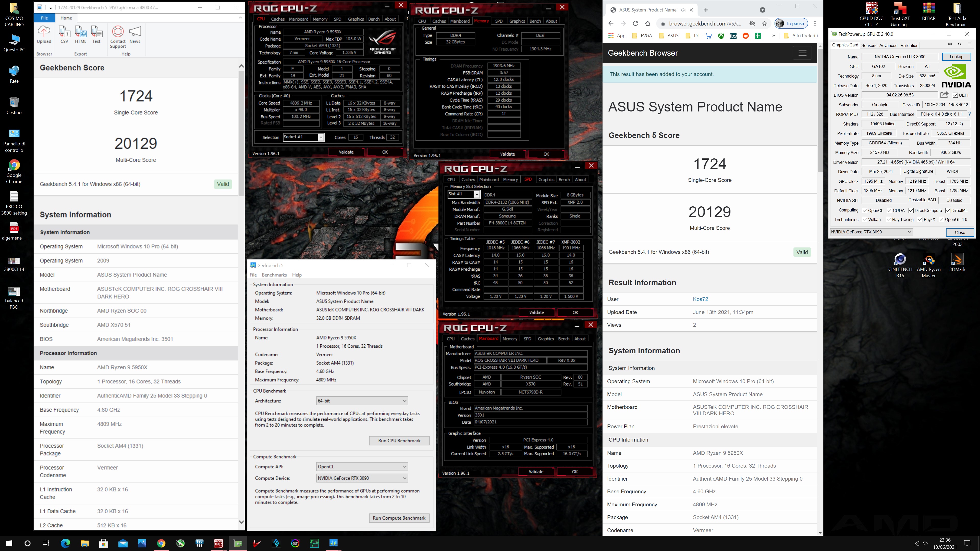
Task: Click Chrome page vertical scrollbar
Action: click(820, 110)
